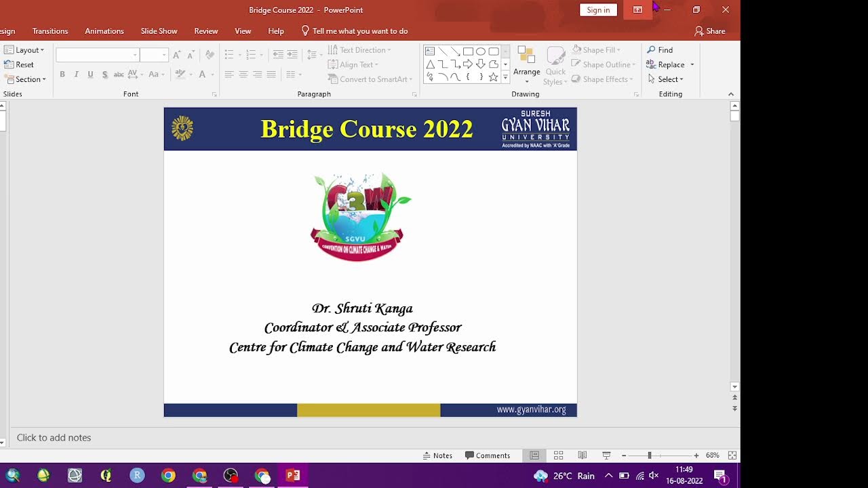Image resolution: width=868 pixels, height=488 pixels.
Task: Decrease font size button
Action: [x=191, y=55]
